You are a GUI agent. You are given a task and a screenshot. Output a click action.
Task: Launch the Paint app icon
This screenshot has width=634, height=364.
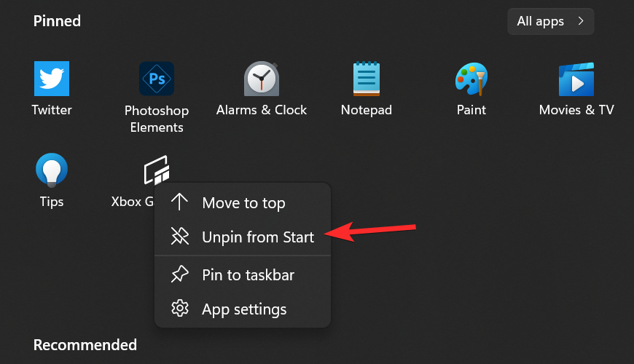click(471, 79)
